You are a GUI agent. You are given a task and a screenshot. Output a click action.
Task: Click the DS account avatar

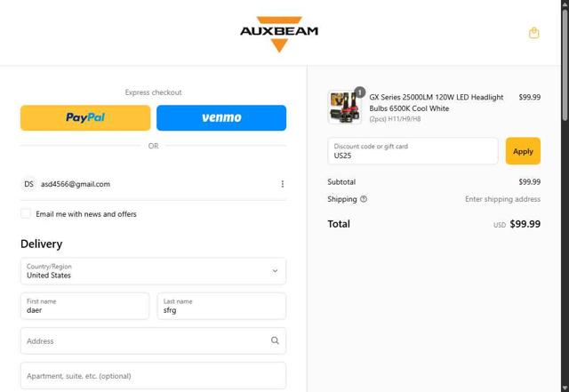tap(28, 184)
